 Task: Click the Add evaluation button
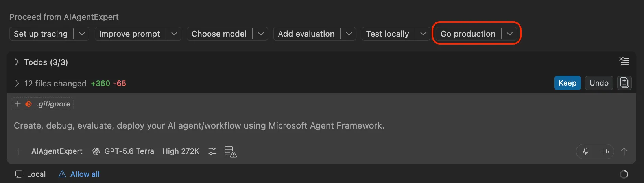pos(306,34)
